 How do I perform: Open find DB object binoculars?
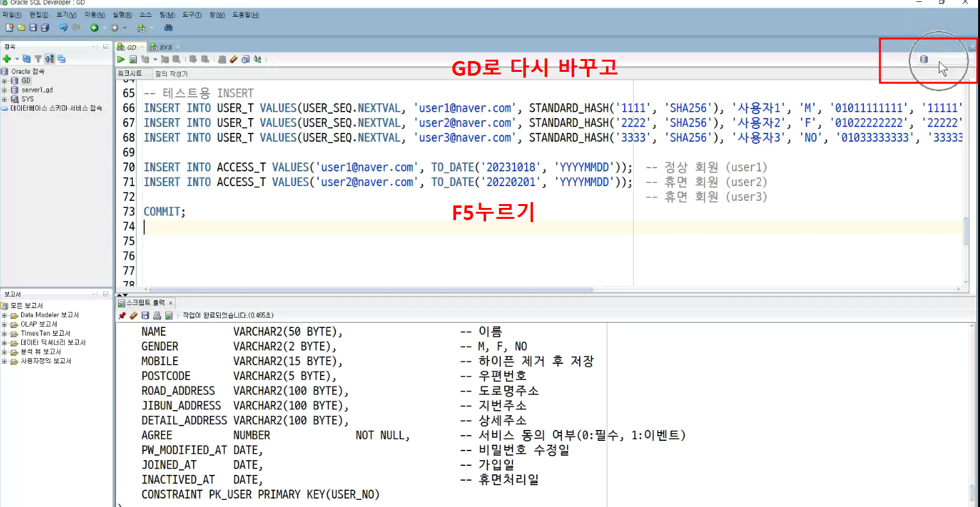point(168,28)
